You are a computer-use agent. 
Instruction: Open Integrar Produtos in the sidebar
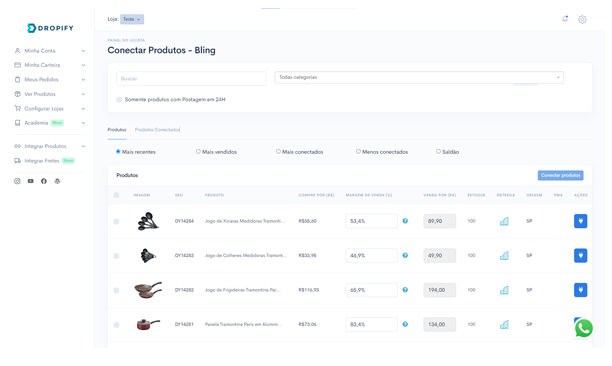pyautogui.click(x=45, y=146)
